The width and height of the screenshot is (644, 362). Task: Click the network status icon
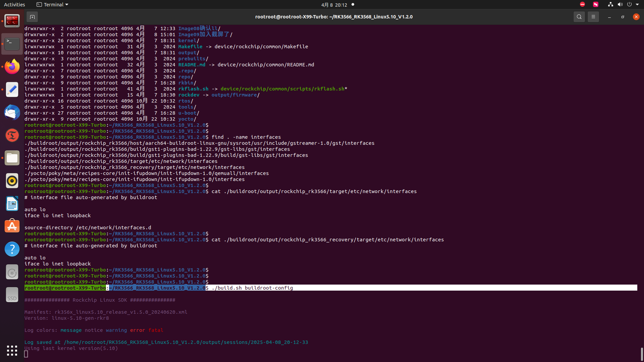coord(610,5)
